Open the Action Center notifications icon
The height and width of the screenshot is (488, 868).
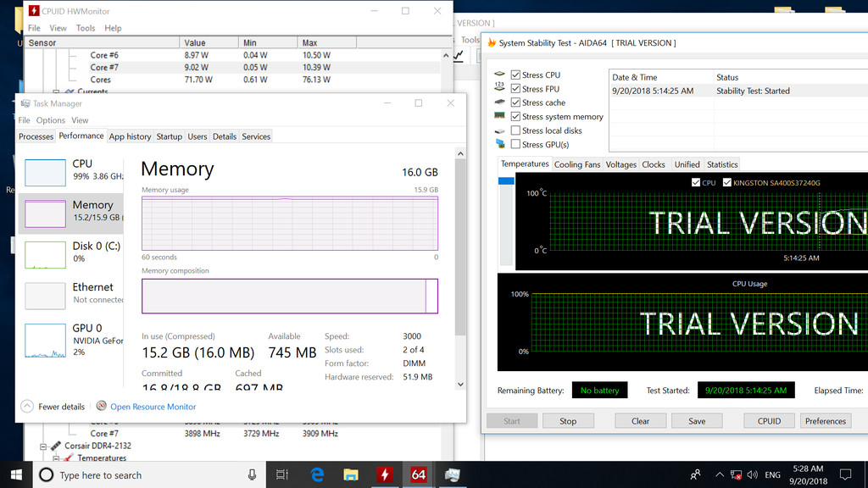tap(845, 474)
